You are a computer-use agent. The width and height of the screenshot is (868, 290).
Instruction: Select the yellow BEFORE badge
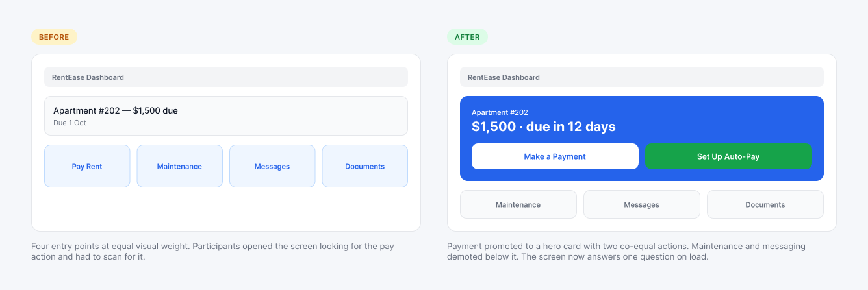(x=54, y=37)
